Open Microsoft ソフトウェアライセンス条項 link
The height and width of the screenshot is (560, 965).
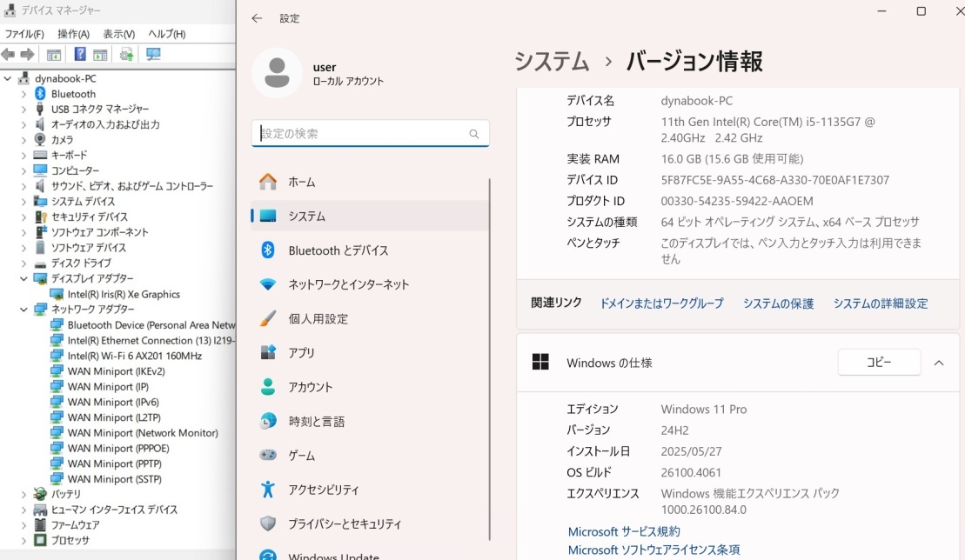[x=653, y=550]
